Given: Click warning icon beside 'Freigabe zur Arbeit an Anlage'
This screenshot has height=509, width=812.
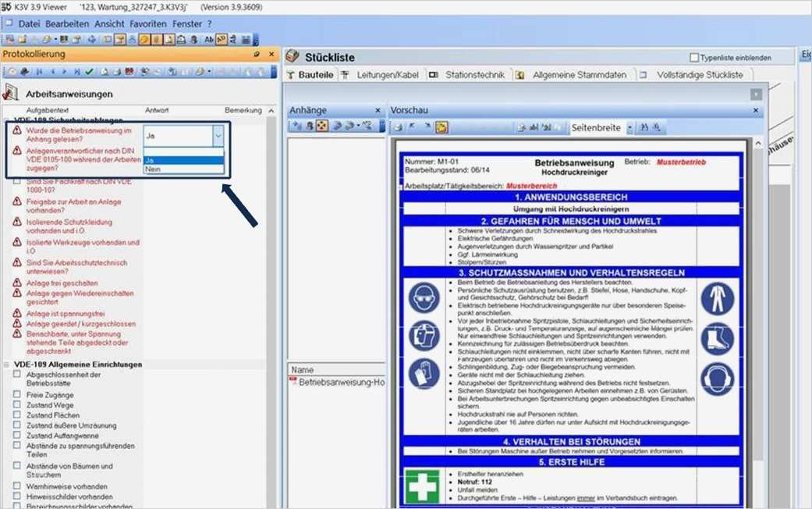Looking at the screenshot, I should [x=17, y=201].
